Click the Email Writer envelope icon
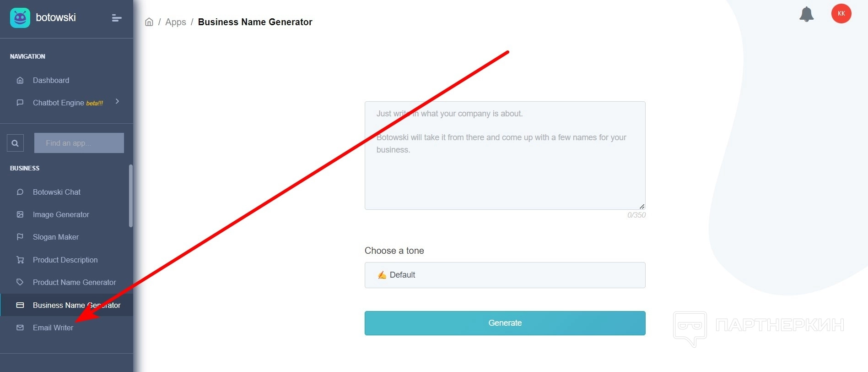 [x=20, y=328]
